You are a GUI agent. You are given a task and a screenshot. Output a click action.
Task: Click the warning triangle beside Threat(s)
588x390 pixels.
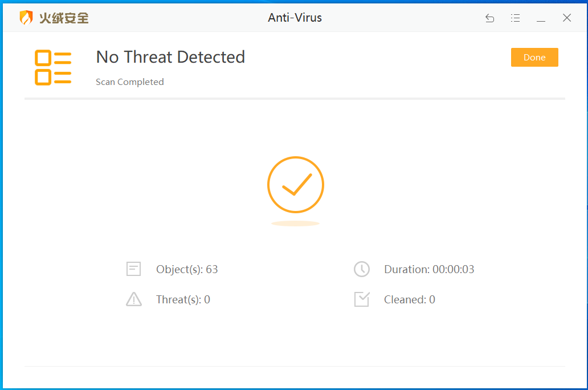133,299
